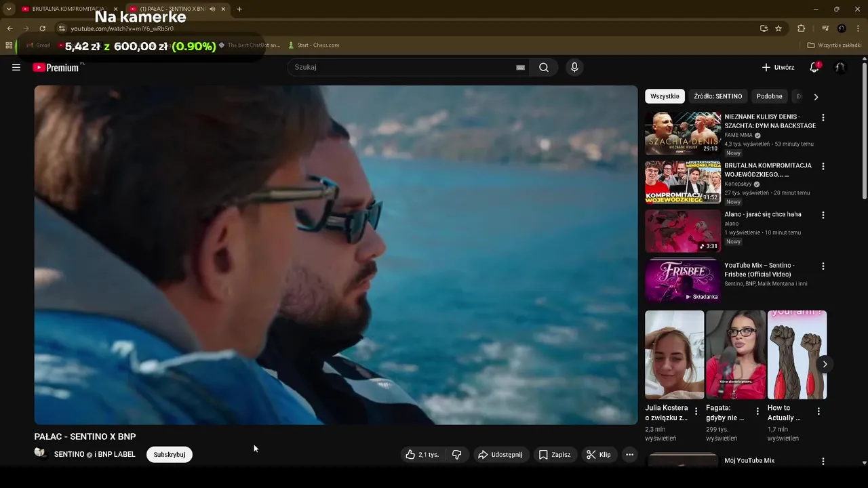The width and height of the screenshot is (868, 488).
Task: Create a clip with Klip button
Action: [598, 455]
